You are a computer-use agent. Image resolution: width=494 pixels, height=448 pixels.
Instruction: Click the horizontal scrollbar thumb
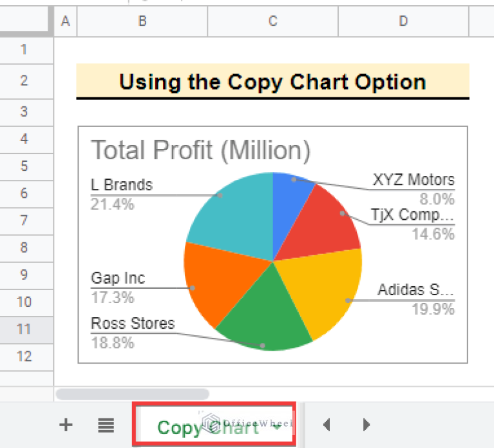(132, 393)
